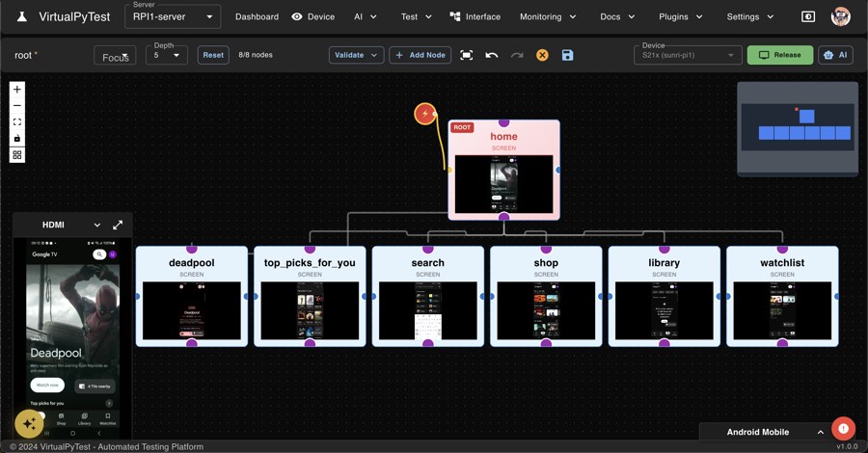
Task: Click the AI robot button in toolbar
Action: click(x=835, y=55)
